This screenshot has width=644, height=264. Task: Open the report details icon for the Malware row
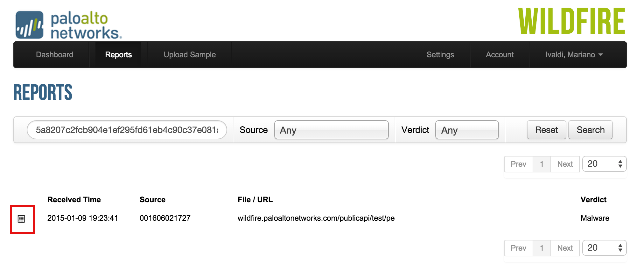point(21,219)
